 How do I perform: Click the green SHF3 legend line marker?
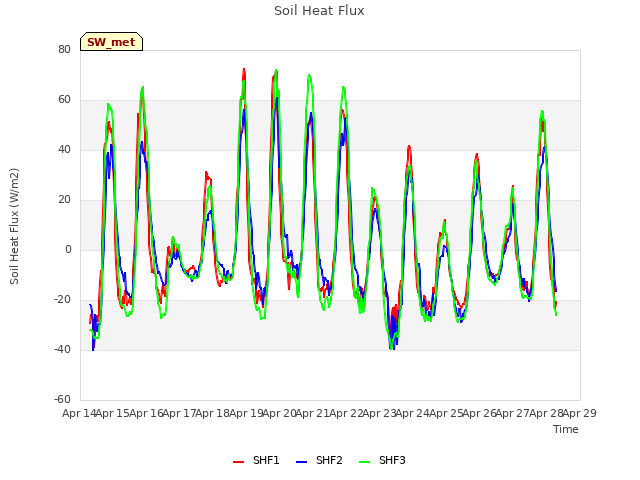[x=364, y=462]
